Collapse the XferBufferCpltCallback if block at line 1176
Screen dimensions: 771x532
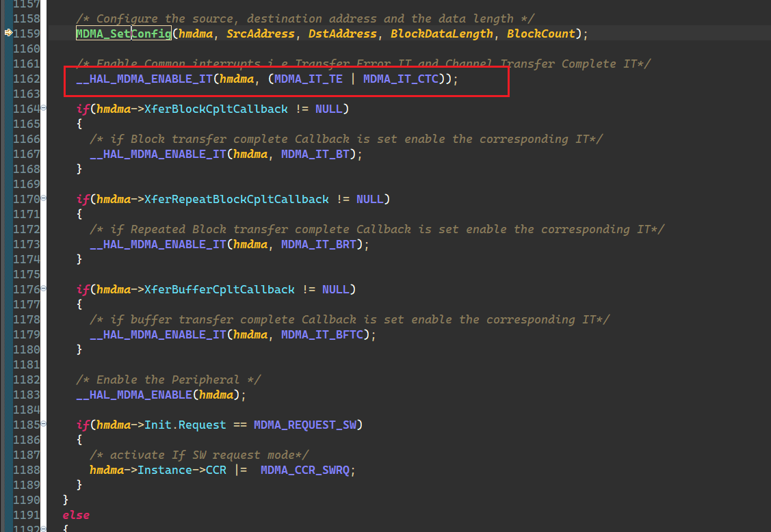pyautogui.click(x=43, y=289)
